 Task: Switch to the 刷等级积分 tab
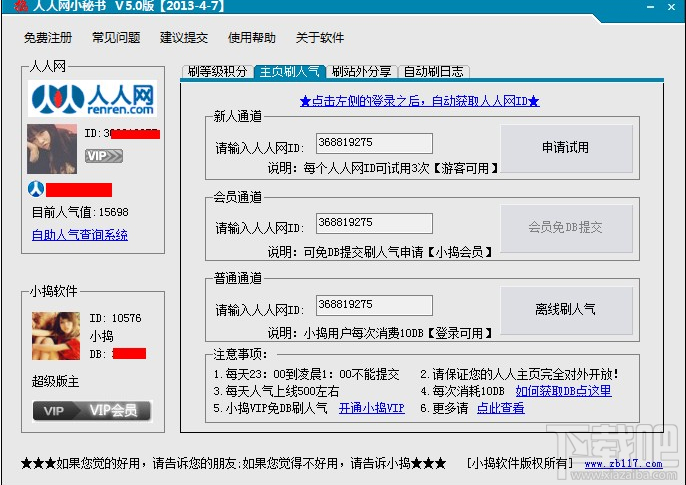[x=217, y=72]
